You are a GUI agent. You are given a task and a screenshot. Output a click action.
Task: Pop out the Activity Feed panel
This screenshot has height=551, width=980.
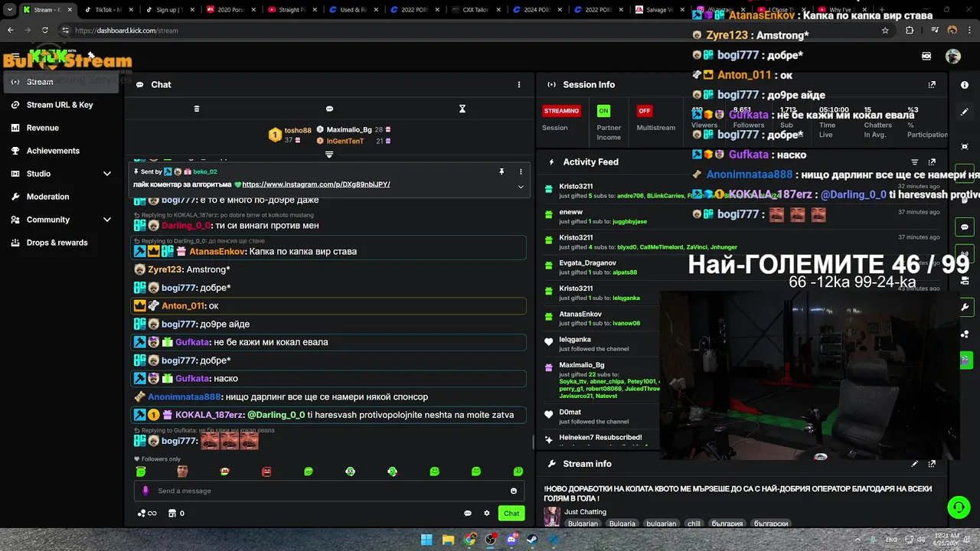(932, 162)
